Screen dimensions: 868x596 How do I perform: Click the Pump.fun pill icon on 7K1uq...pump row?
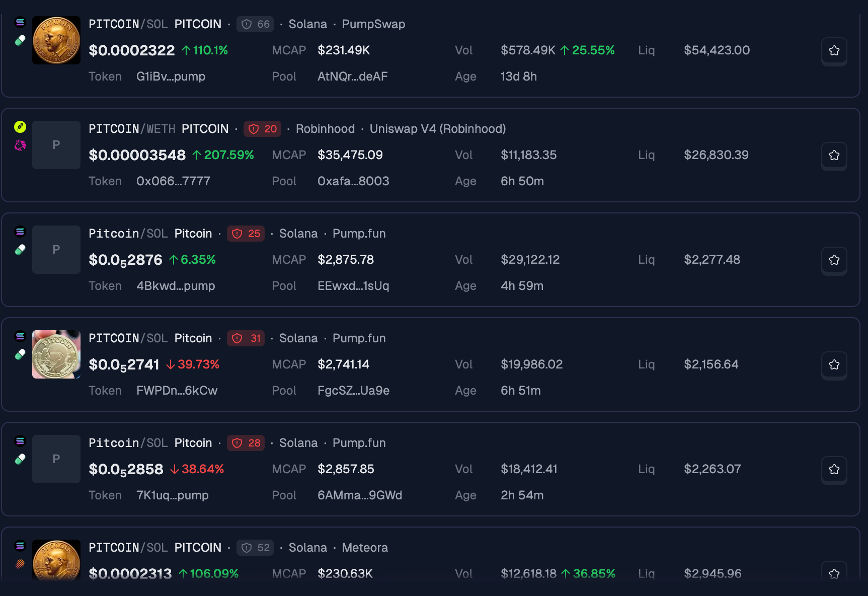click(20, 459)
